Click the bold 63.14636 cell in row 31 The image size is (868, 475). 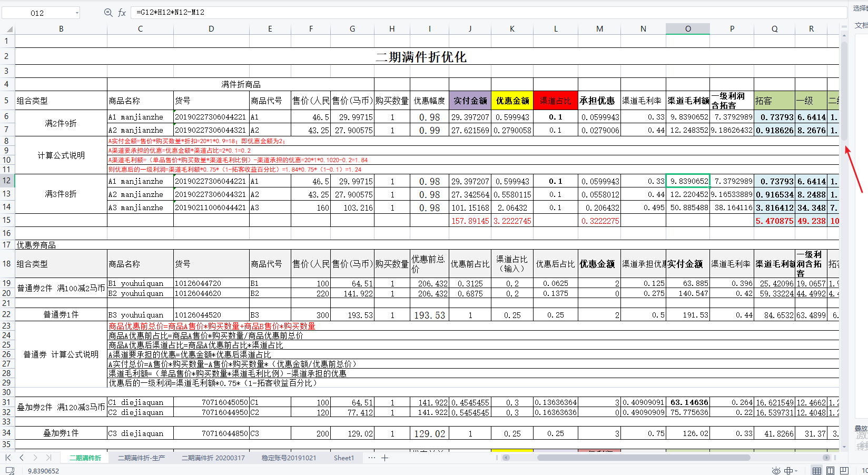688,402
